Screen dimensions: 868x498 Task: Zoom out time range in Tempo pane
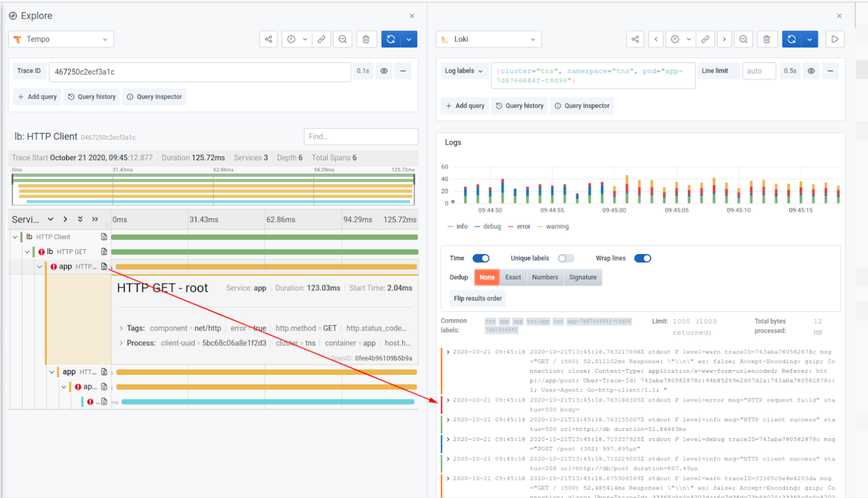tap(342, 39)
